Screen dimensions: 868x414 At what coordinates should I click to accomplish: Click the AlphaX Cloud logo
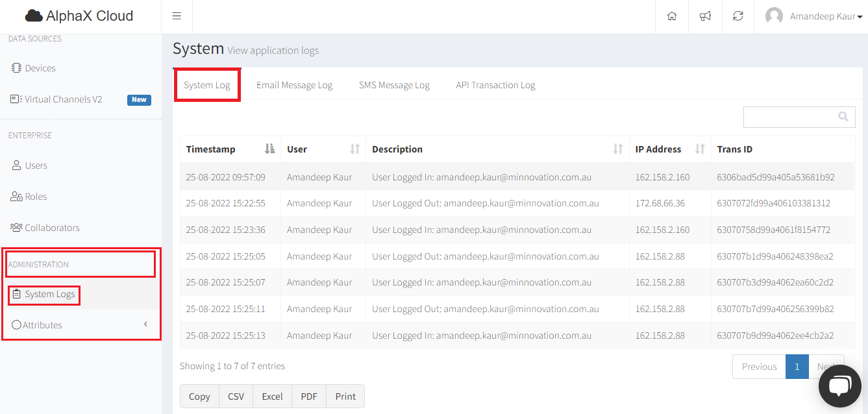coord(79,16)
